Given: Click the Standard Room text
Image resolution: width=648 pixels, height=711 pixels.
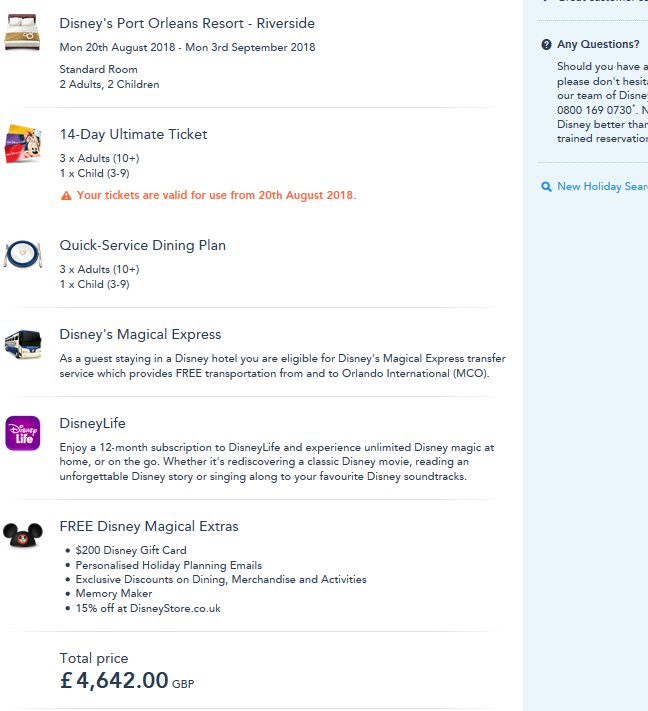Looking at the screenshot, I should [98, 69].
